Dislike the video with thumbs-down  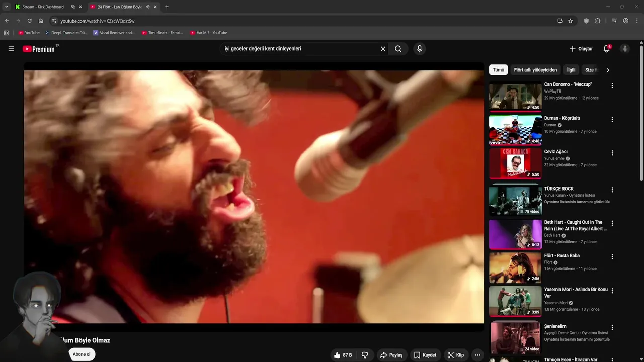point(365,355)
